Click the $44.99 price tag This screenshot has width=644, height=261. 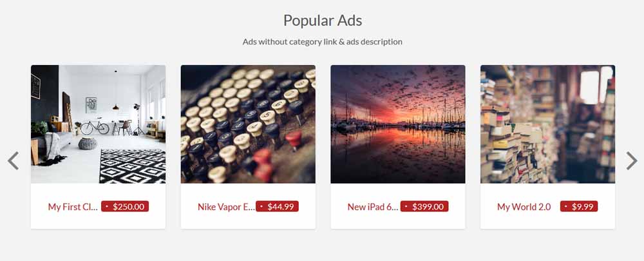click(277, 206)
